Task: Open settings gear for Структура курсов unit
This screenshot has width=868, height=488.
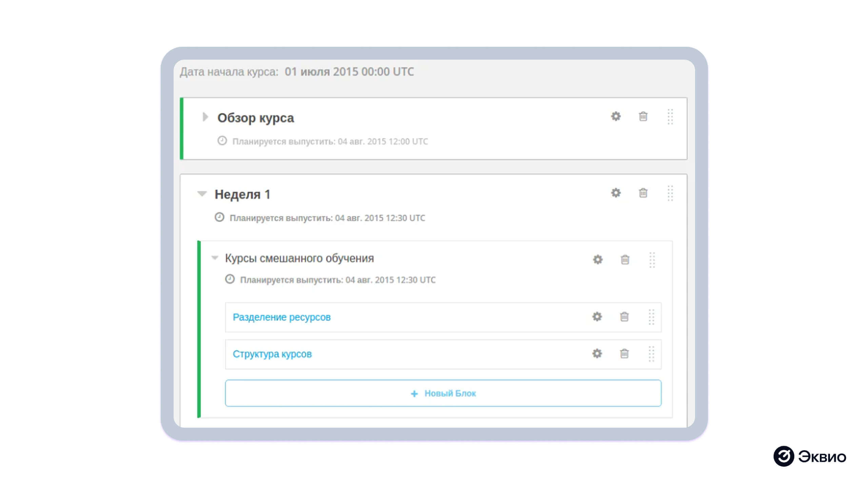Action: [597, 354]
